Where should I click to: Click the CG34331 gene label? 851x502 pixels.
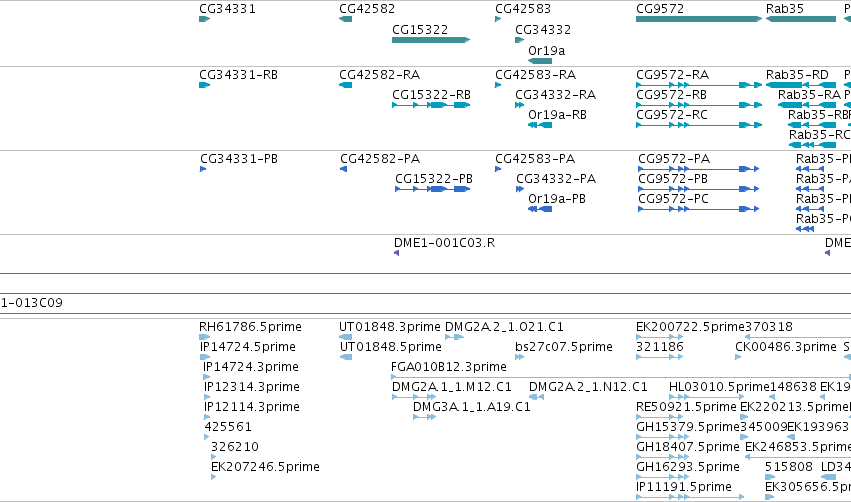[227, 9]
